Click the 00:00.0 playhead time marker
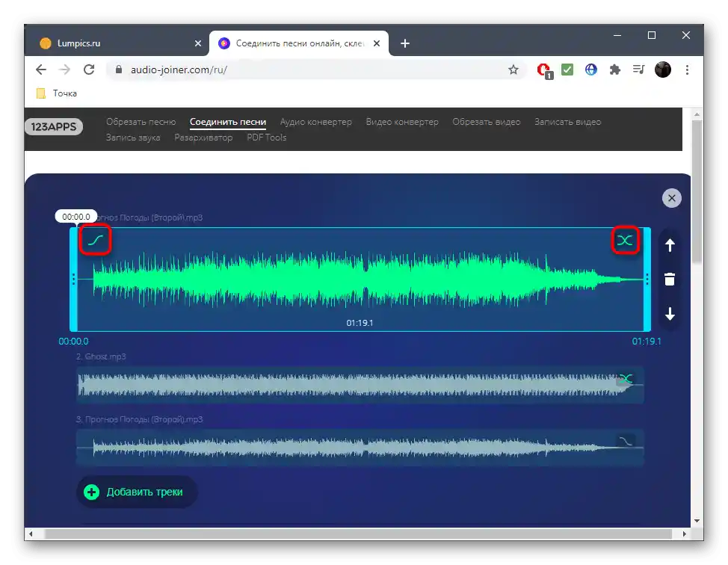The image size is (728, 565). click(x=75, y=217)
